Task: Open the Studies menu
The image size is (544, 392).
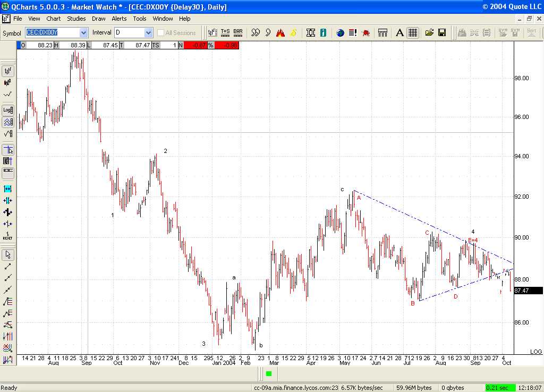Action: [76, 19]
